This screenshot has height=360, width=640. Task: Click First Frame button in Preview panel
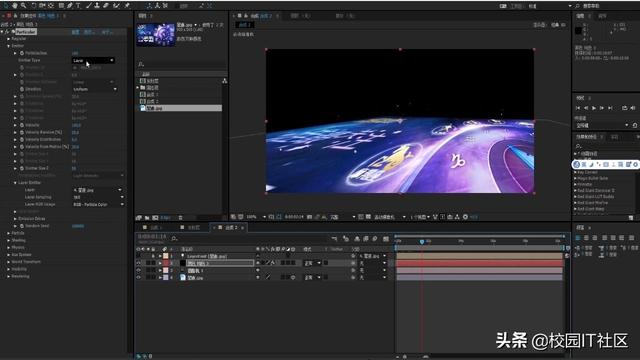578,108
